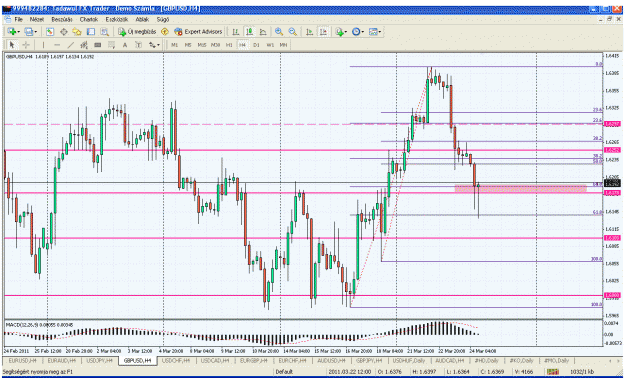Open the Chartok menu
The image size is (625, 378).
point(88,19)
